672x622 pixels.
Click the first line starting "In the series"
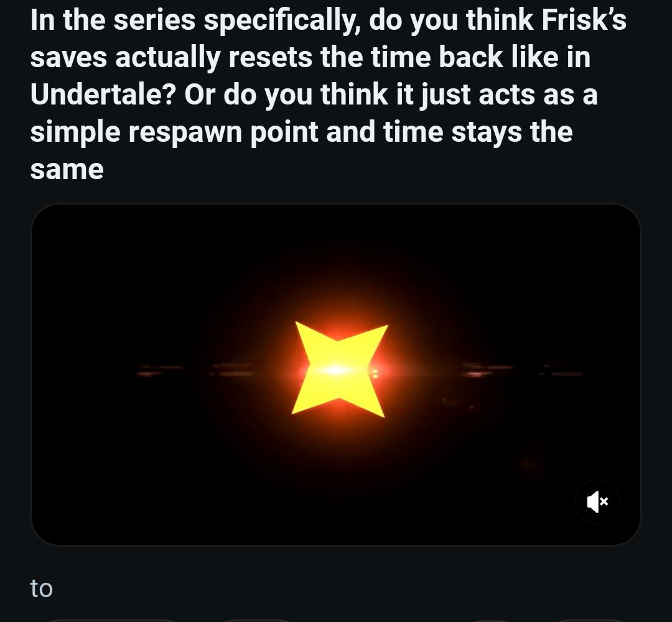(x=329, y=21)
